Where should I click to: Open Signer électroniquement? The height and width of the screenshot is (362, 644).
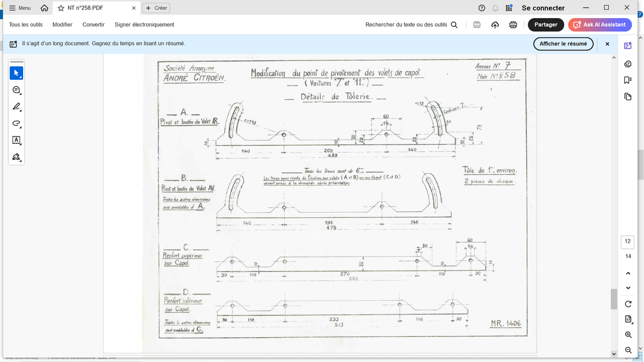[x=144, y=25]
